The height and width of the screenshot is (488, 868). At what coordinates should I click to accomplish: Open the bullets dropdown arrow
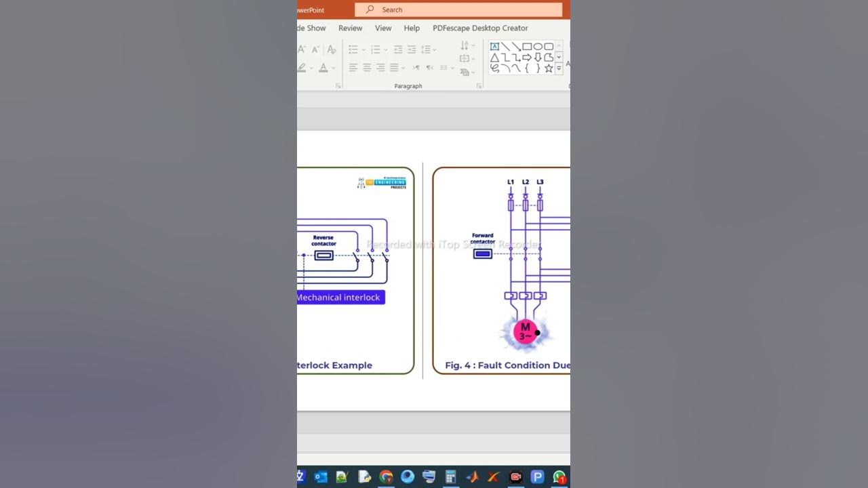[x=363, y=49]
